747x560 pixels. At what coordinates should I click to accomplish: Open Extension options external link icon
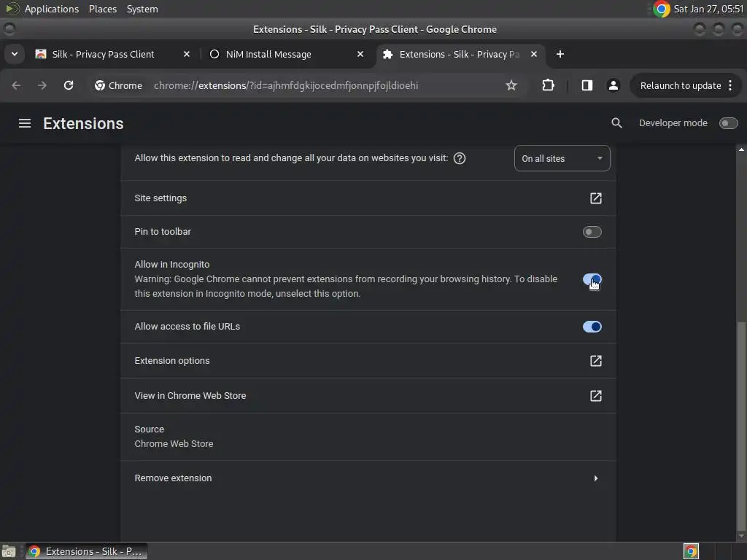tap(595, 361)
